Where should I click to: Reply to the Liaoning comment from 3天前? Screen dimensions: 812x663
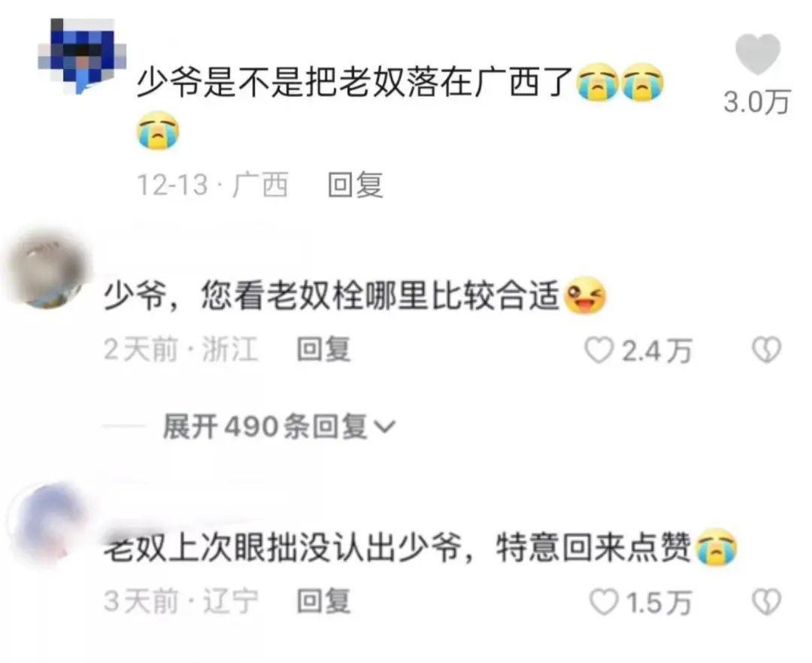pyautogui.click(x=323, y=601)
